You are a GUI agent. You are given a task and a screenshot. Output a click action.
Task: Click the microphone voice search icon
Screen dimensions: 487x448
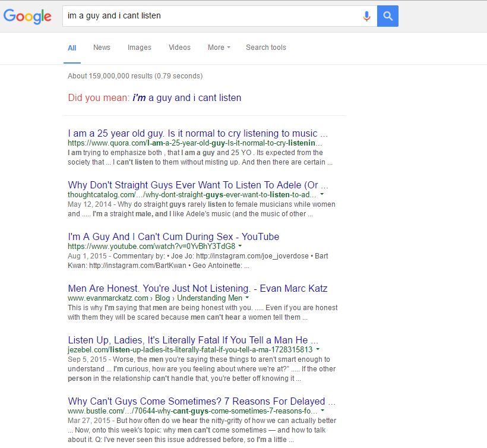(366, 16)
